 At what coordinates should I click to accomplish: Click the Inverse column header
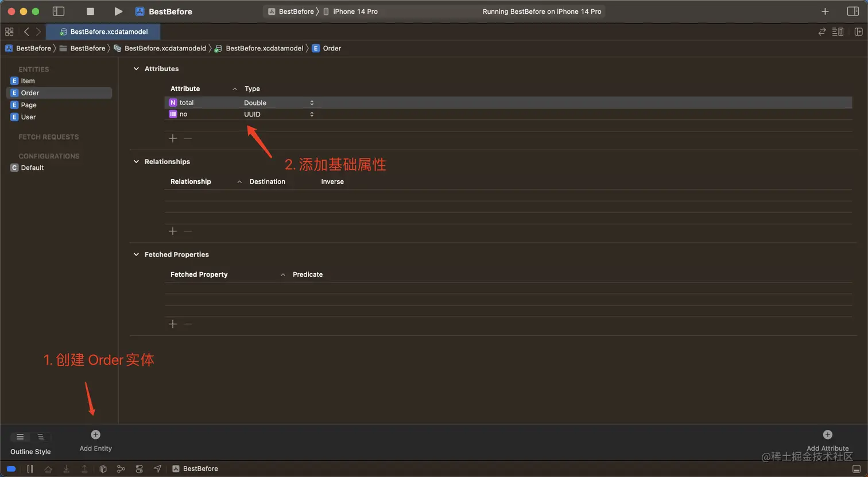coord(332,182)
